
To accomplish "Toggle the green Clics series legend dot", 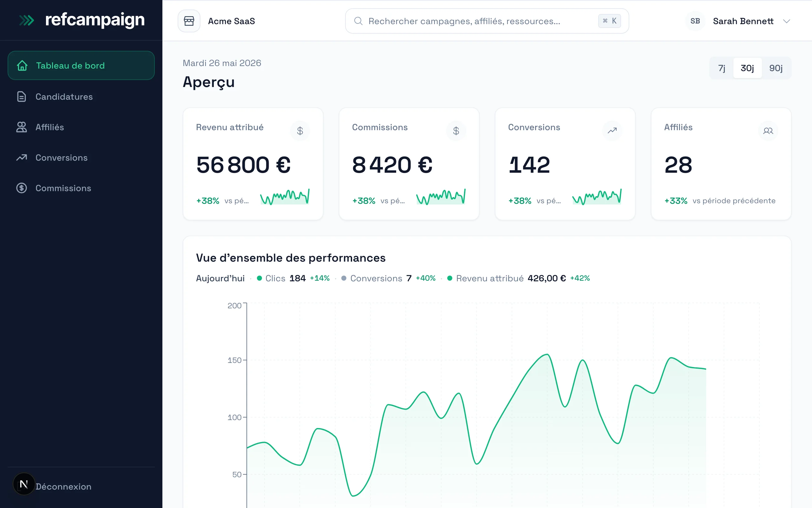I will (x=259, y=278).
